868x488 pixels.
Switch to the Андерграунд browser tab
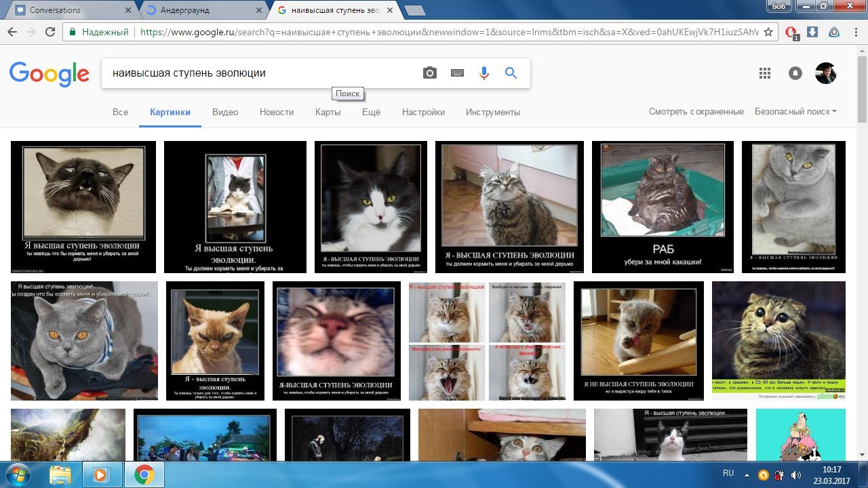[203, 10]
